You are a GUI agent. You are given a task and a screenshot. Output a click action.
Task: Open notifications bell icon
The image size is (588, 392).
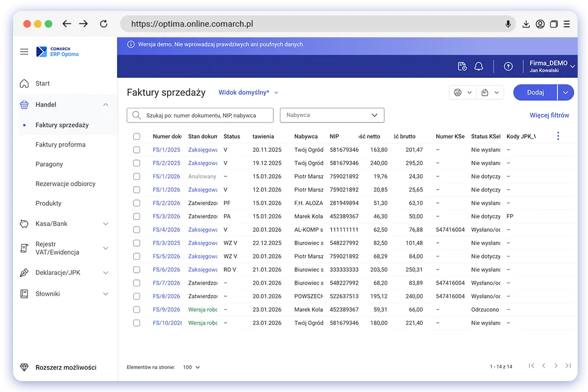479,66
